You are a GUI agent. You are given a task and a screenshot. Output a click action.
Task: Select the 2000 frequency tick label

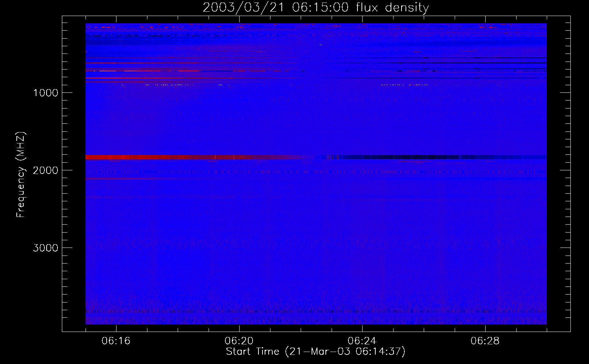tap(46, 170)
